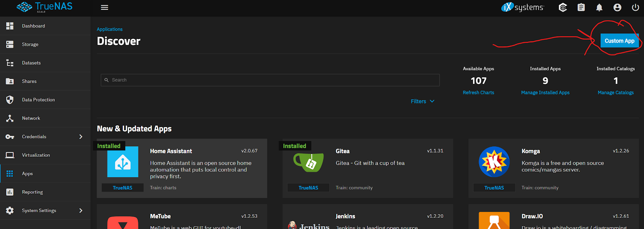The width and height of the screenshot is (644, 229).
Task: Click Manage Installed Apps link
Action: click(545, 92)
